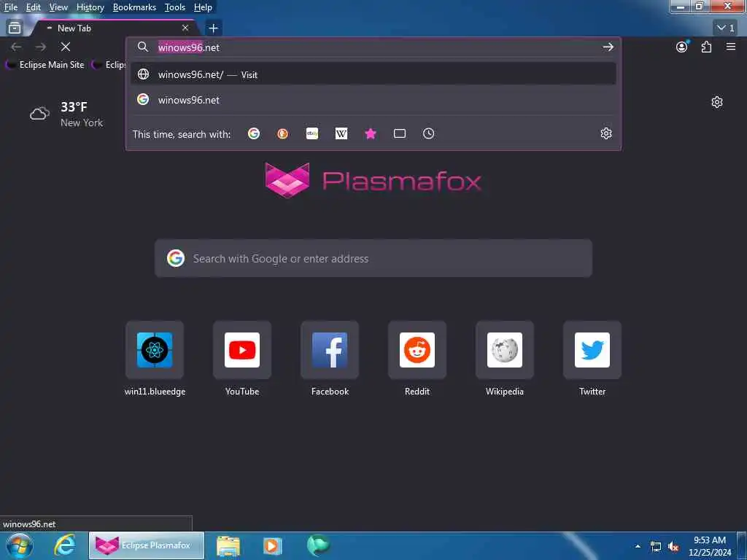Open search settings gear in dropdown
Viewport: 747px width, 560px height.
(x=606, y=133)
